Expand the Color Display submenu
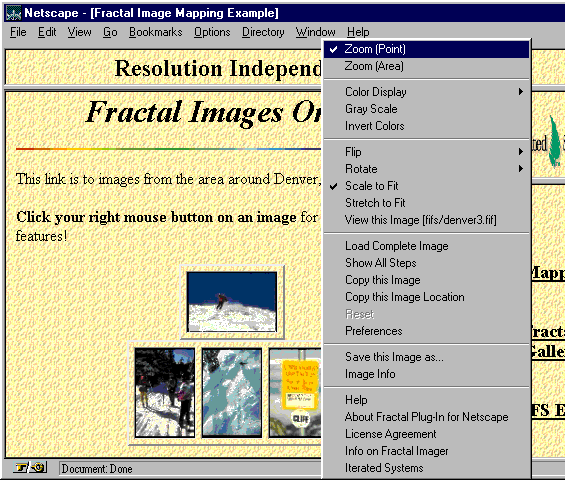565x480 pixels. [x=427, y=92]
